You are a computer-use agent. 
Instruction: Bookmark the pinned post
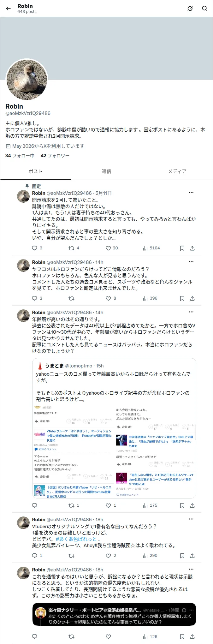(182, 248)
